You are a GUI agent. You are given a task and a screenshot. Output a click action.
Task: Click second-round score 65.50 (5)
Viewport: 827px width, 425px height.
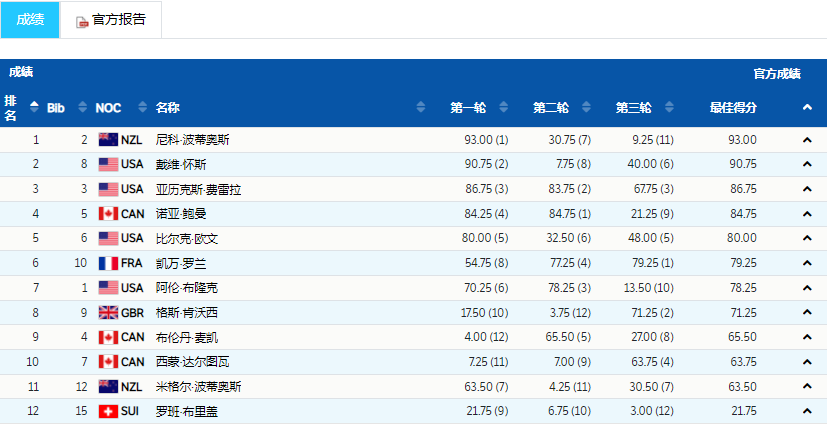point(569,336)
